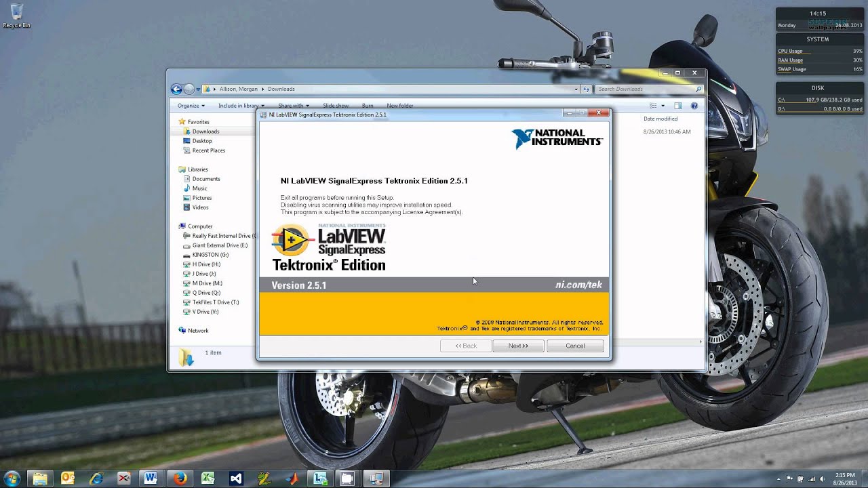Click Burn in Explorer toolbar

pos(368,106)
